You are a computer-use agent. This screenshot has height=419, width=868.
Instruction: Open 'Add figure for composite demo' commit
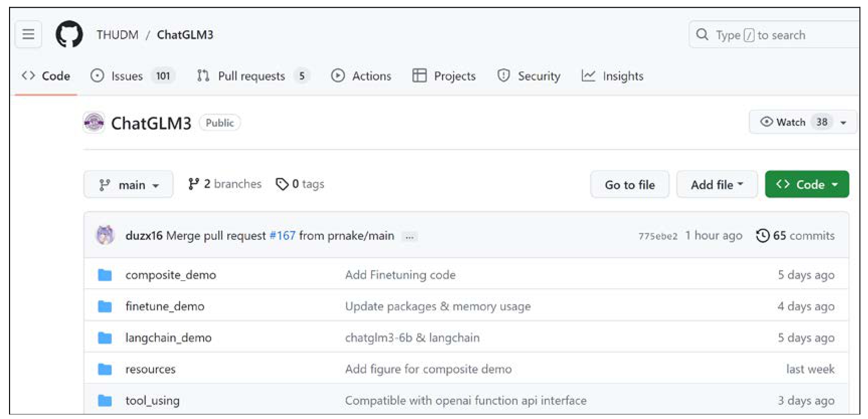click(428, 369)
